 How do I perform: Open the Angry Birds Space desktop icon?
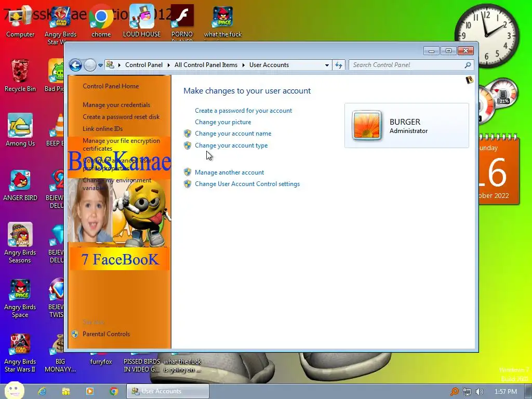(20, 299)
